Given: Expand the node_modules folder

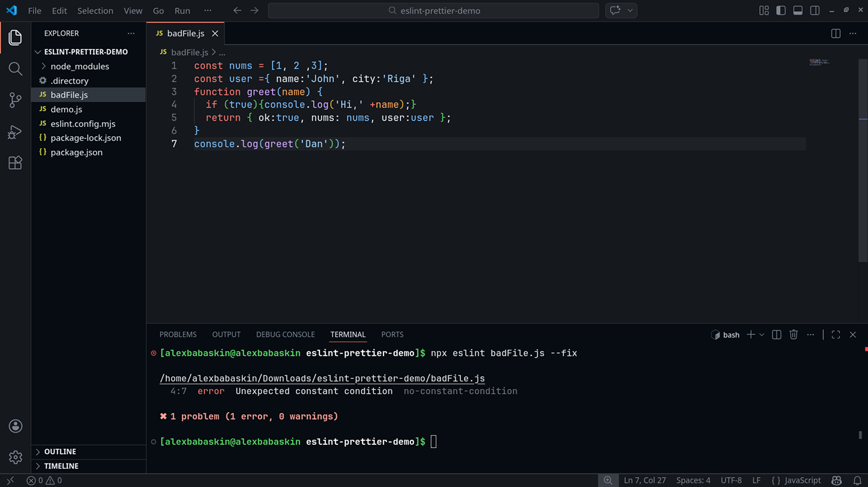Looking at the screenshot, I should tap(79, 66).
